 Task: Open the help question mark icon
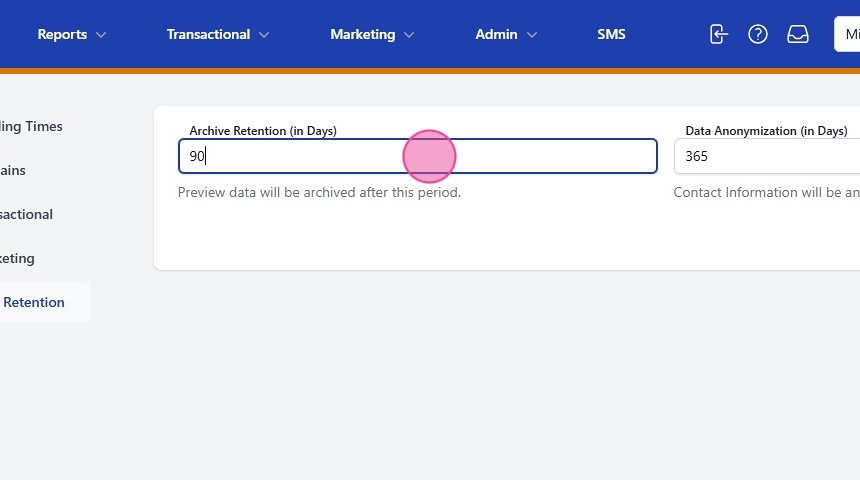[758, 34]
